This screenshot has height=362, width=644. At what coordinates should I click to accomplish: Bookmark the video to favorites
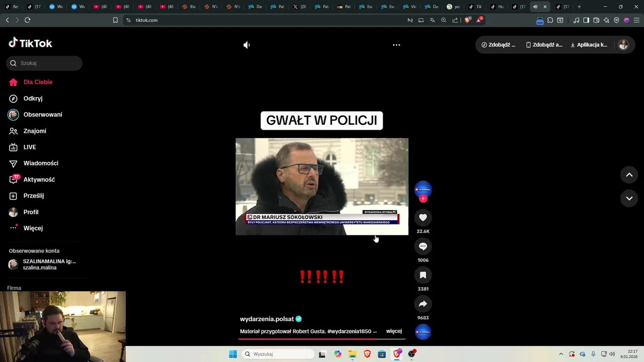pyautogui.click(x=423, y=275)
